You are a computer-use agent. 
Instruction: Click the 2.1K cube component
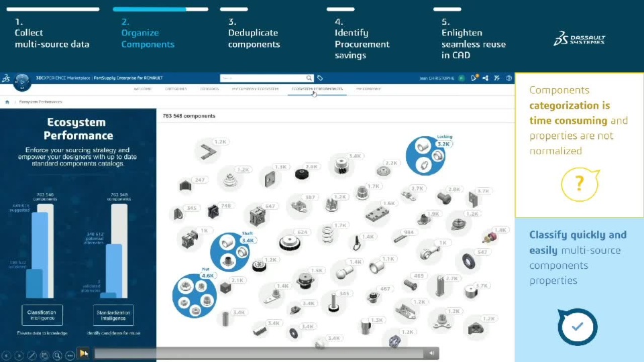[x=225, y=288]
